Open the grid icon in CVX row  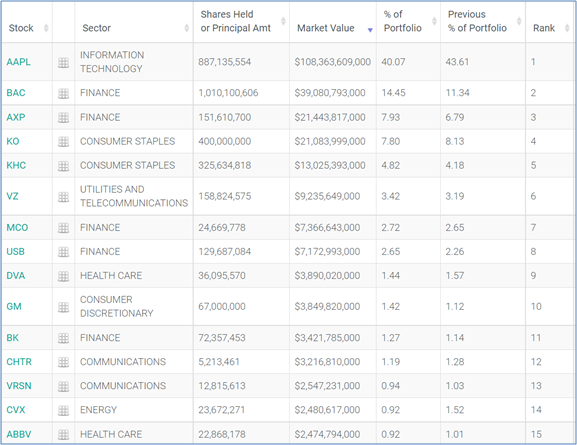(x=63, y=410)
